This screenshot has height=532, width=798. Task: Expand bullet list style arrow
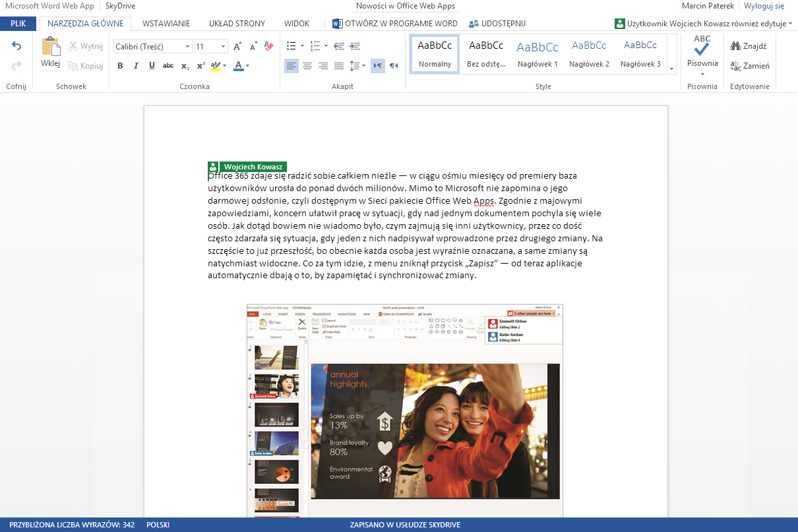pos(302,46)
